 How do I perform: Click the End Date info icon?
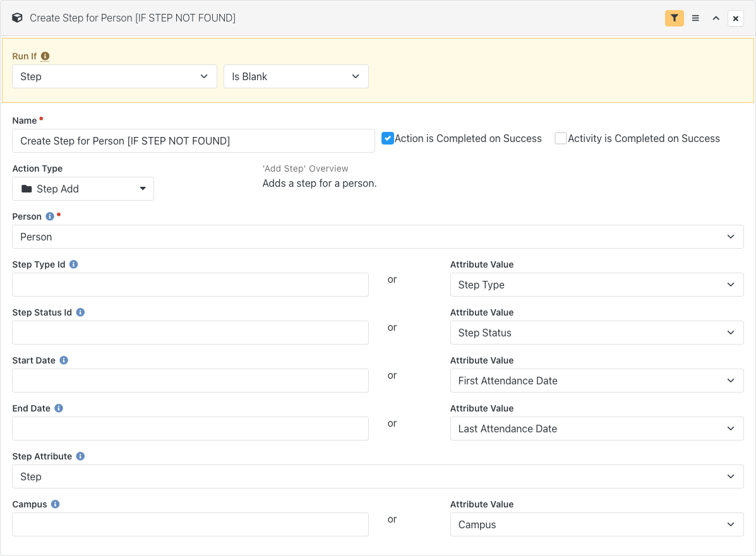[x=58, y=408]
